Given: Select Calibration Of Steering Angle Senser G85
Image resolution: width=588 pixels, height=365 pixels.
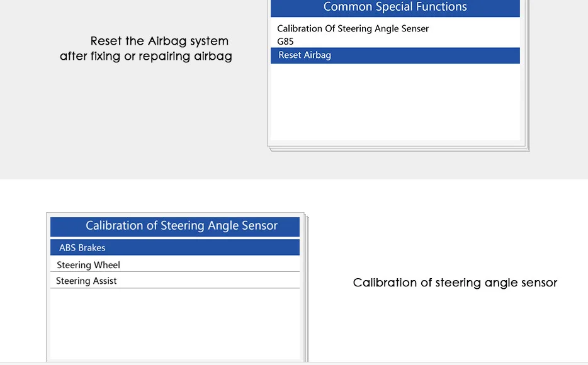Looking at the screenshot, I should tap(395, 35).
